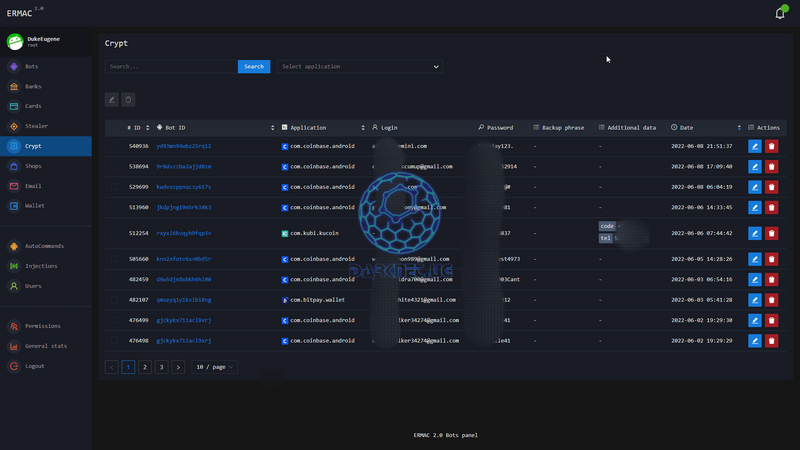Click the Injections sidebar icon
Image resolution: width=800 pixels, height=450 pixels.
(14, 266)
